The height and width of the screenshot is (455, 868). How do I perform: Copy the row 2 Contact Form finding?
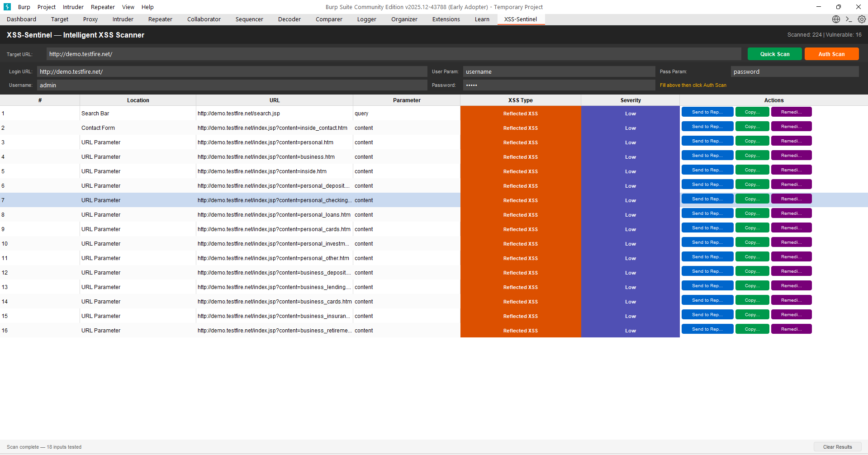pos(752,127)
